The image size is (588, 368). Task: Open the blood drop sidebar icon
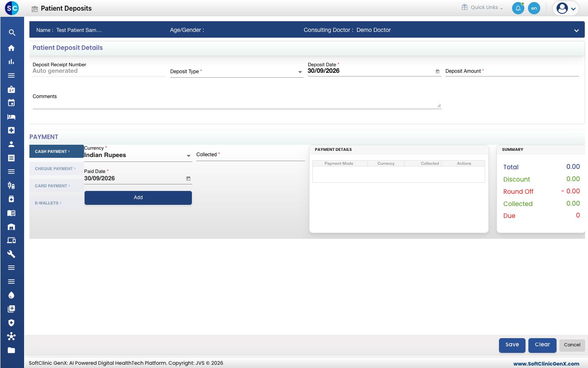[x=11, y=295]
